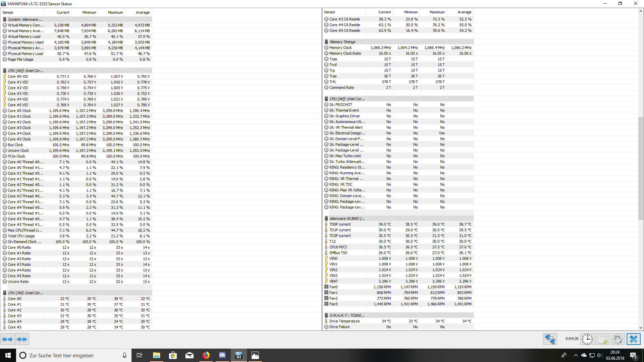The width and height of the screenshot is (644, 362).
Task: Click the S.M.A.R.T.: TOSHI... group header
Action: pos(346,315)
